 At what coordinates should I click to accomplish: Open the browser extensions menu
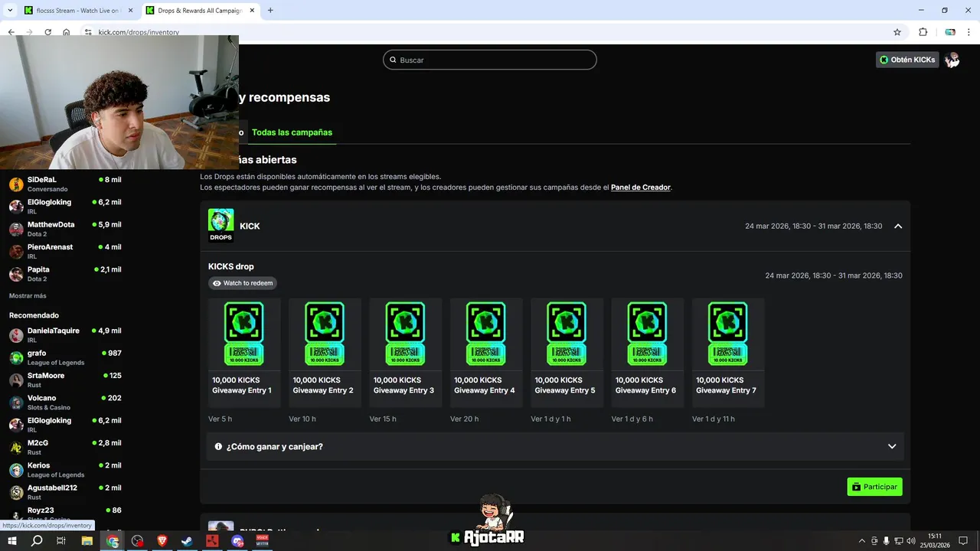point(923,32)
